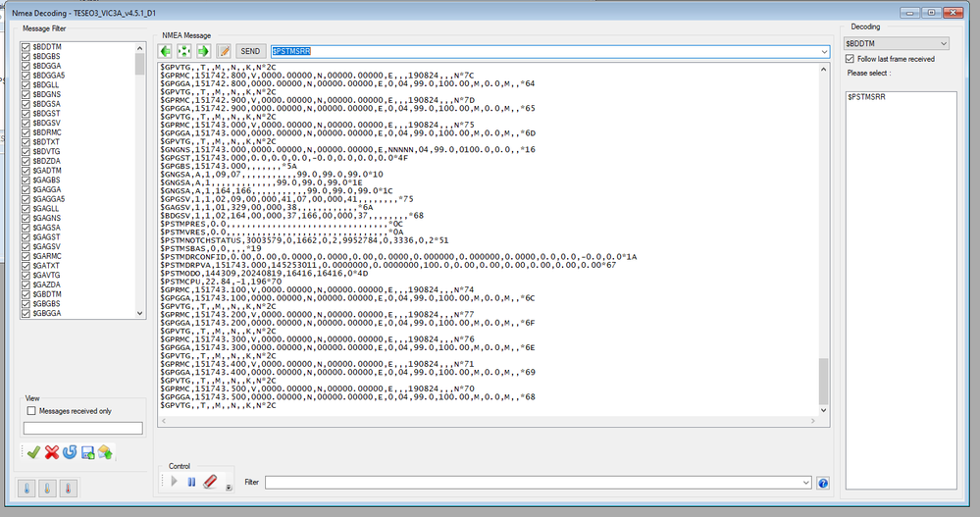Click the $PSTMSBAS,0,0 log line
This screenshot has height=517, width=980.
tap(211, 248)
